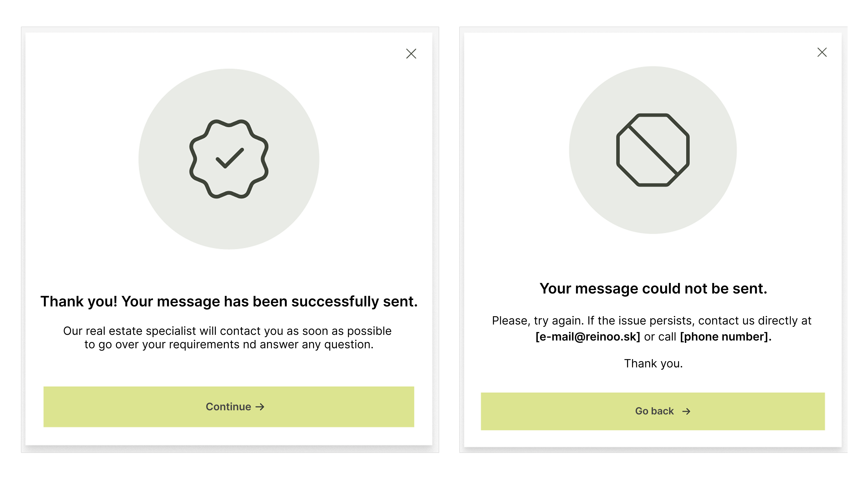Click the 'or call' text in error message
This screenshot has height=479, width=868.
click(x=660, y=336)
